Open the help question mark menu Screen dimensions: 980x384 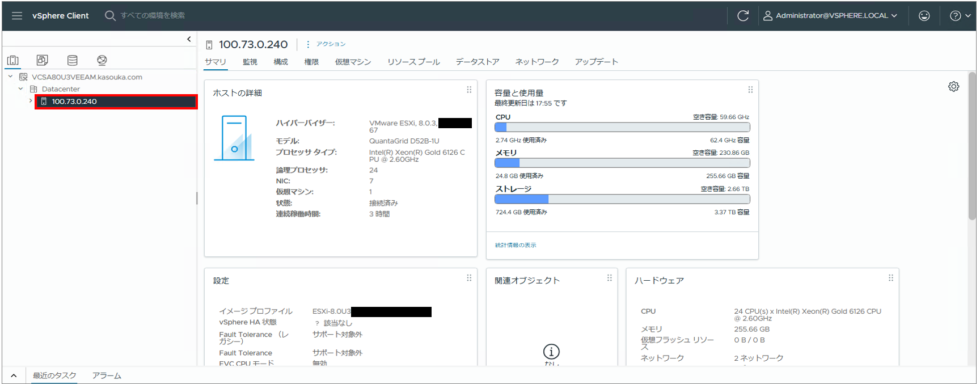click(x=960, y=16)
